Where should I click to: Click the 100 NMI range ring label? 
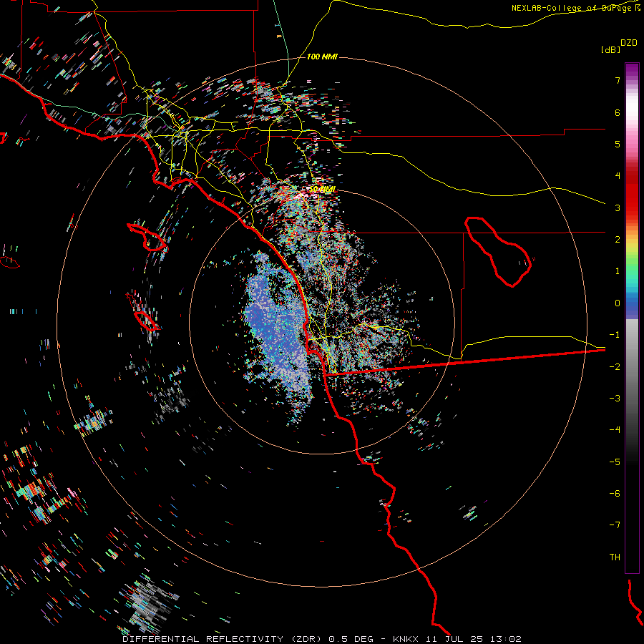point(322,57)
